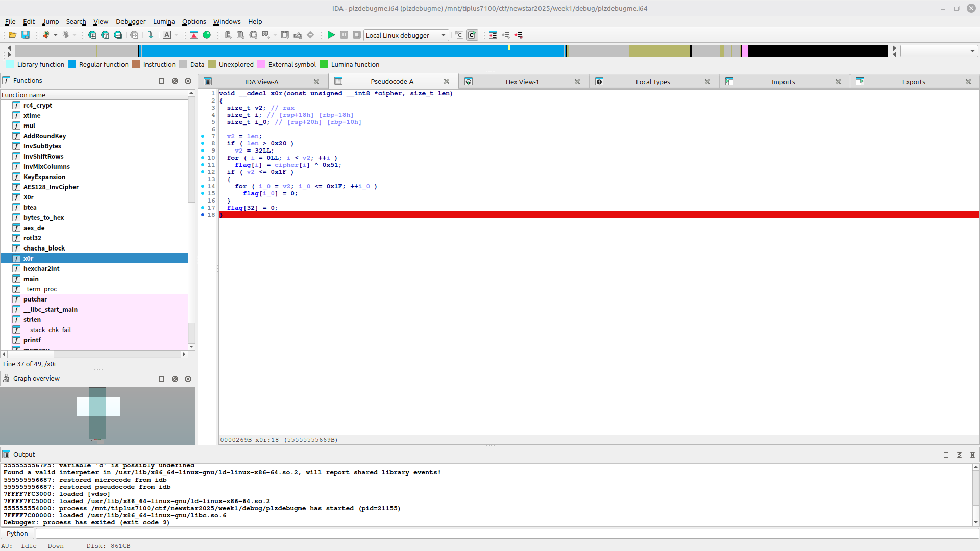The height and width of the screenshot is (551, 980).
Task: Switch to the Hex View-1 tab
Action: (x=522, y=82)
